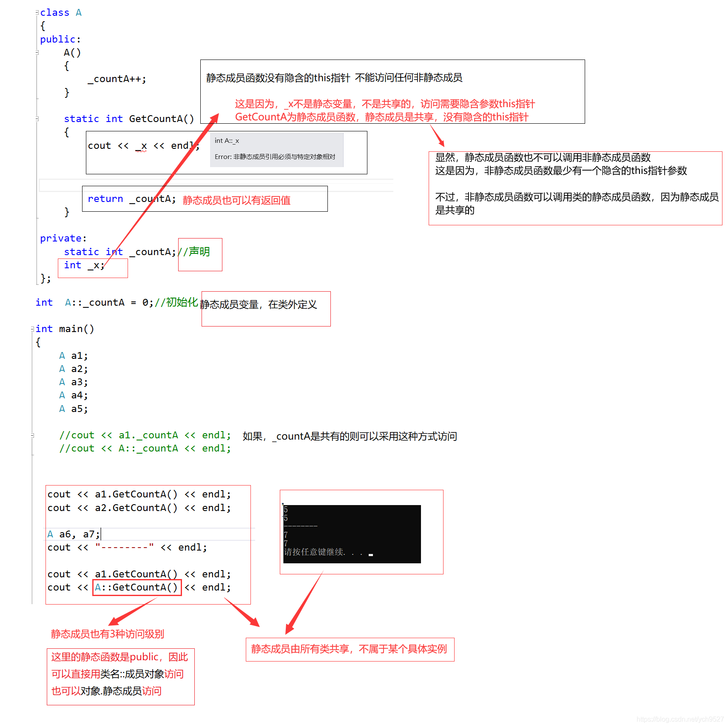Click the 'A a5;' declaration

[74, 409]
